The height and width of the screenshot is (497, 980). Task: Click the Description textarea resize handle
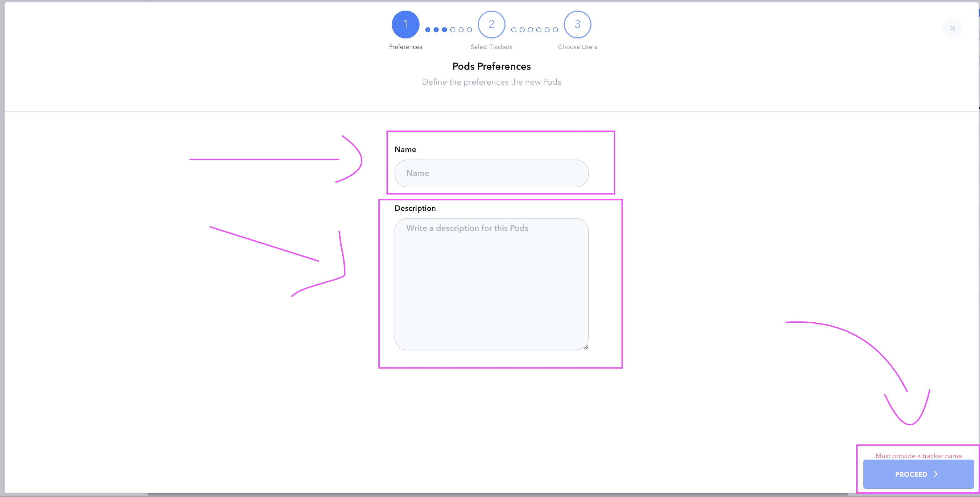586,347
